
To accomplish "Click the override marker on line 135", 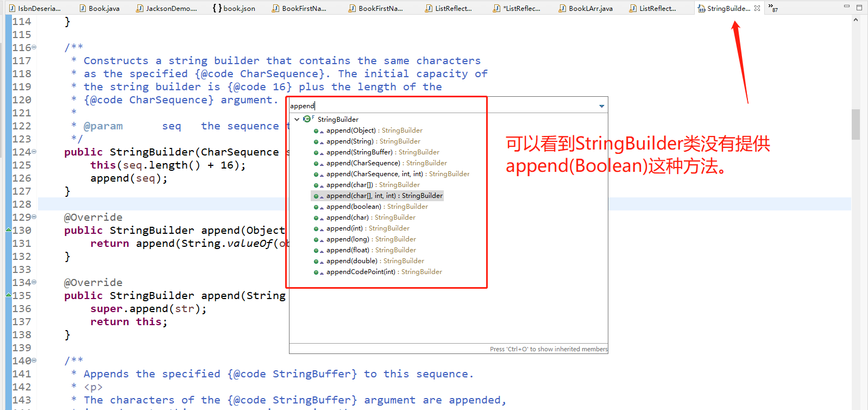I will [9, 295].
